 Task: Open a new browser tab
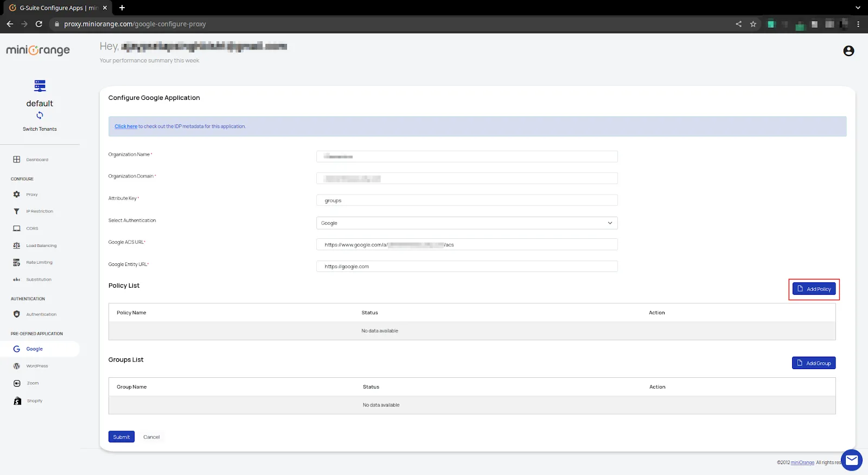pyautogui.click(x=122, y=8)
